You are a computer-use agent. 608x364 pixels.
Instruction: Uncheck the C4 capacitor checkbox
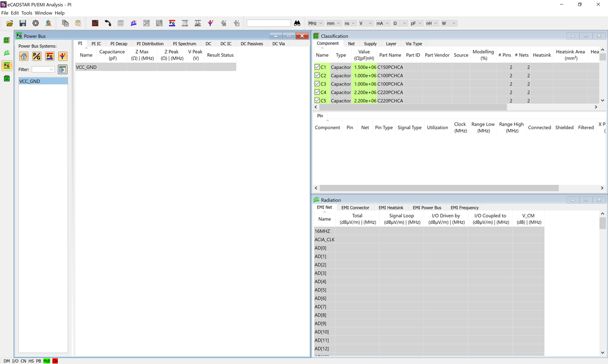[x=317, y=92]
